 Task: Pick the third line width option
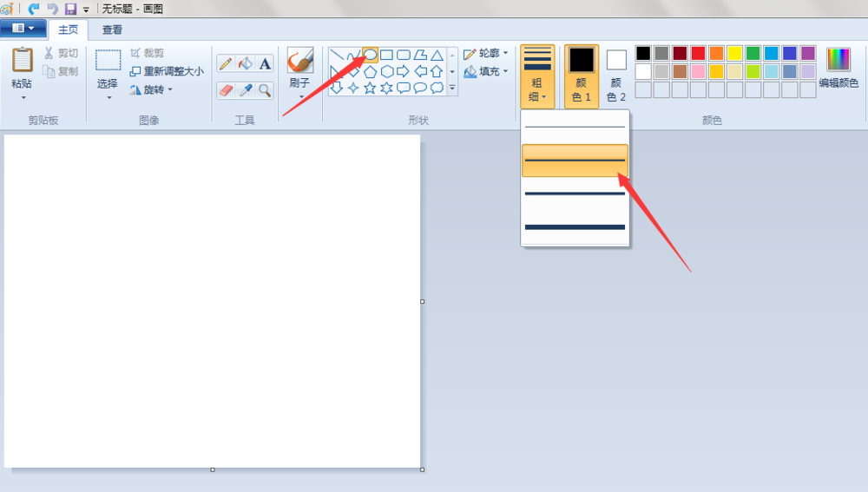pyautogui.click(x=575, y=194)
